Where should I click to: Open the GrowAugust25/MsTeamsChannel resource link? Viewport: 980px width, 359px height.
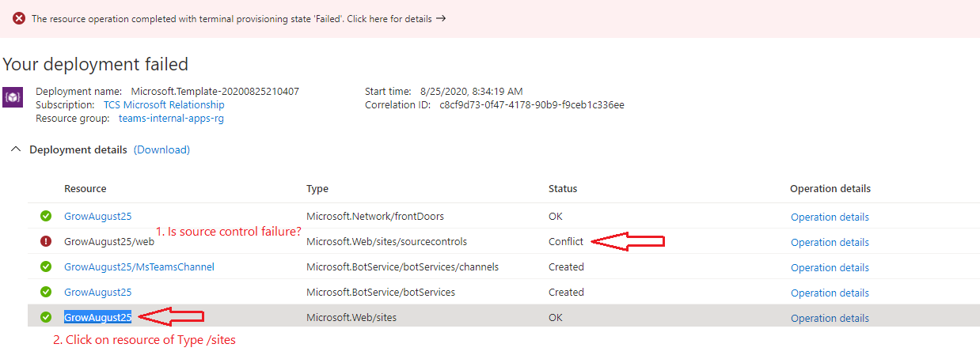pos(139,266)
